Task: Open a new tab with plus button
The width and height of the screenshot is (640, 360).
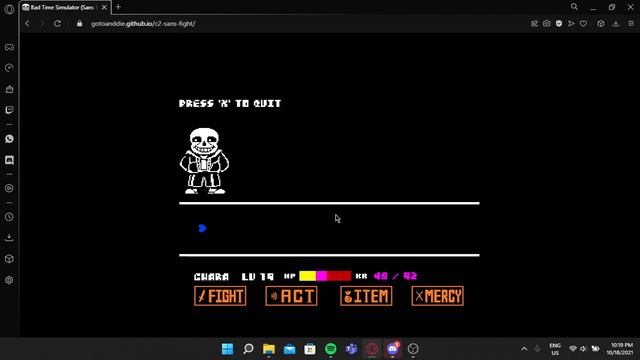Action: (x=118, y=7)
